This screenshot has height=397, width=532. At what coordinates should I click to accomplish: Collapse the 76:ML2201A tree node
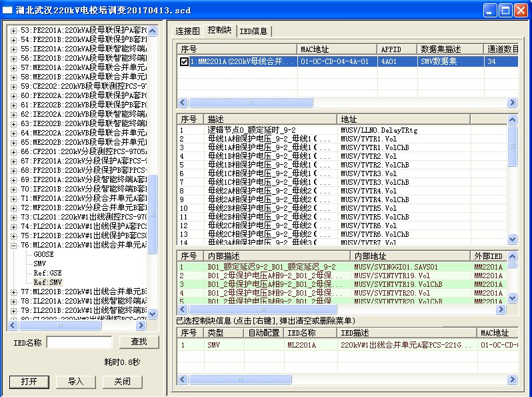14,245
